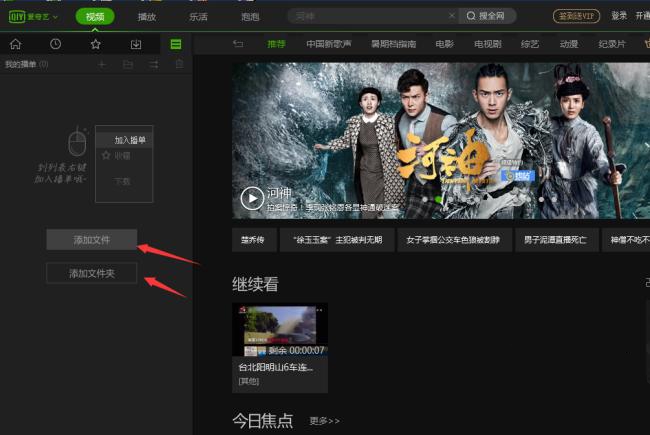Click 更多>> next to 今日焦点

point(325,421)
